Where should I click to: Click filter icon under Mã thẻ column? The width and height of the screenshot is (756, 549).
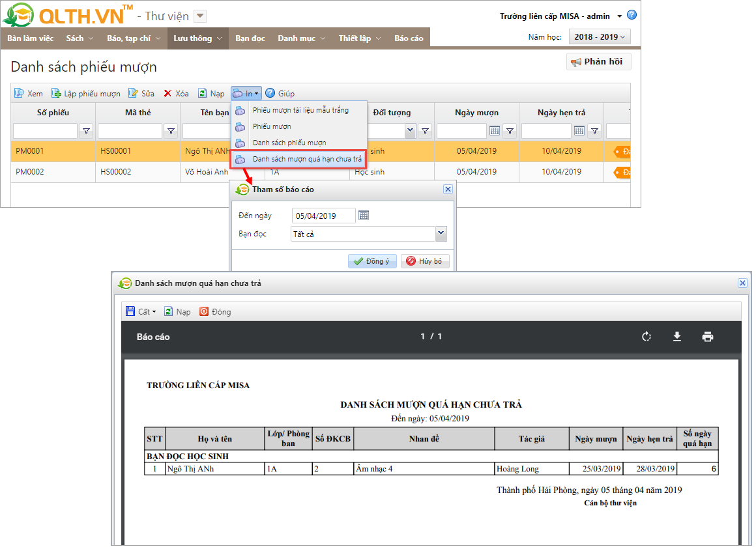171,130
